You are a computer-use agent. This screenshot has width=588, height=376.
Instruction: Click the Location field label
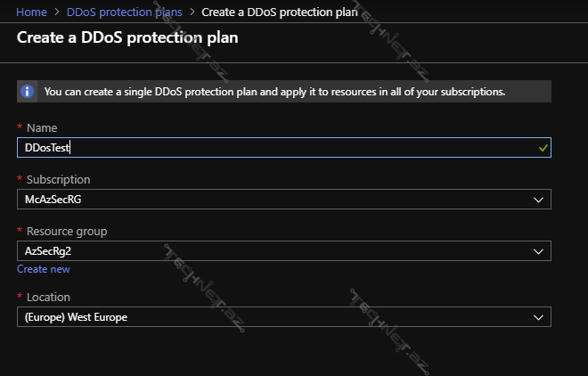48,297
